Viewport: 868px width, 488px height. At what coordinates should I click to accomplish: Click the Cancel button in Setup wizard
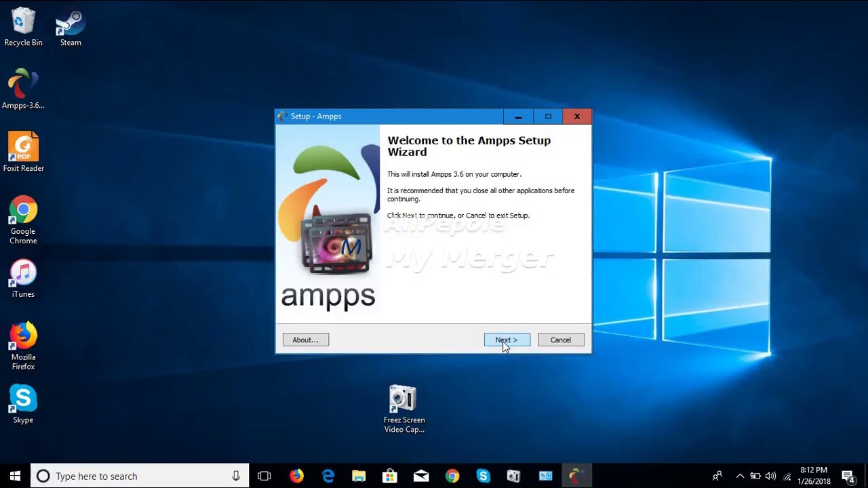click(x=561, y=340)
